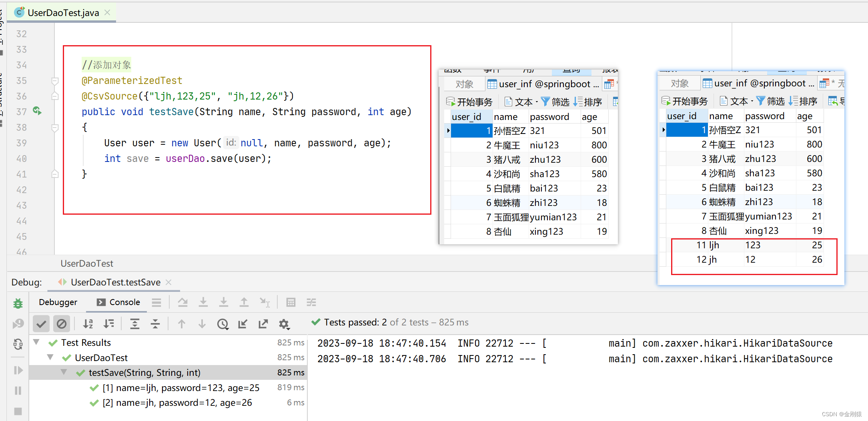Click 开始事务 button in left Navicat window
Screen dimensions: 868x421
[469, 102]
